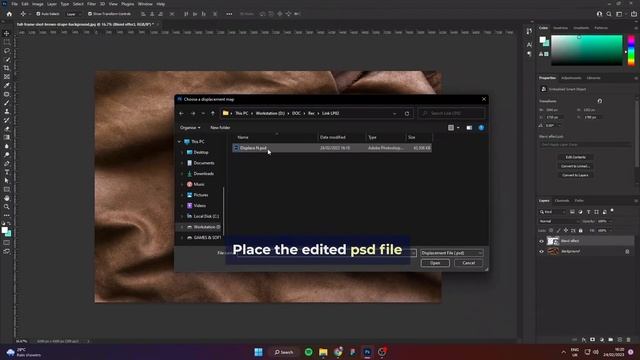Screen dimensions: 640x360
Task: Open the layer blend mode Normal dropdown
Action: pyautogui.click(x=559, y=221)
